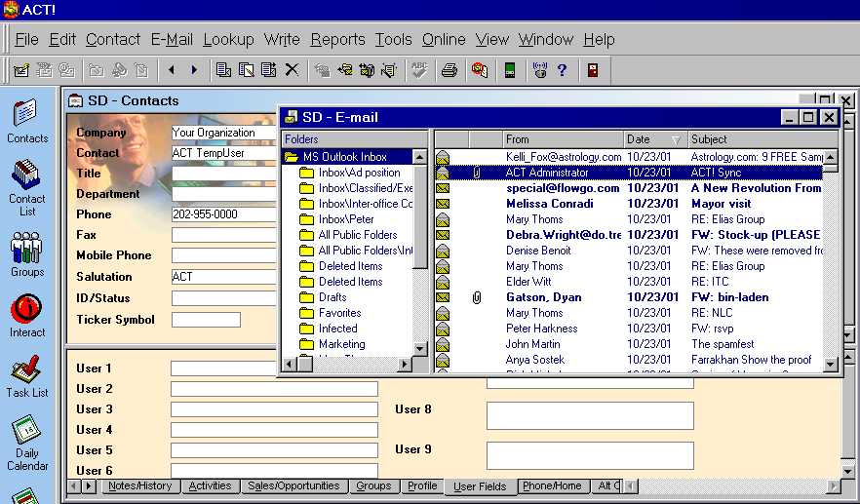This screenshot has width=860, height=504.
Task: Open message from special@flowgo.com
Action: click(x=629, y=188)
